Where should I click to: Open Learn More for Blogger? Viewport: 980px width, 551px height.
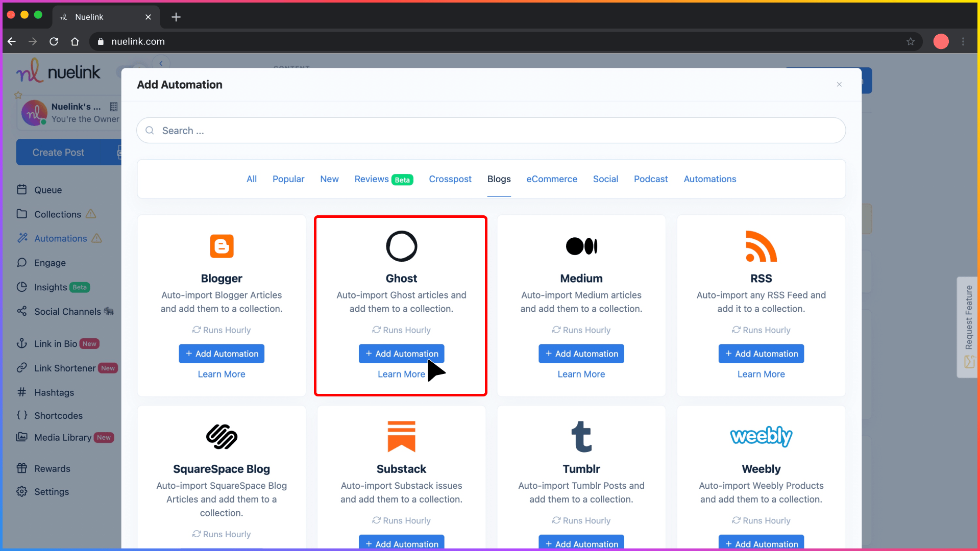point(222,374)
